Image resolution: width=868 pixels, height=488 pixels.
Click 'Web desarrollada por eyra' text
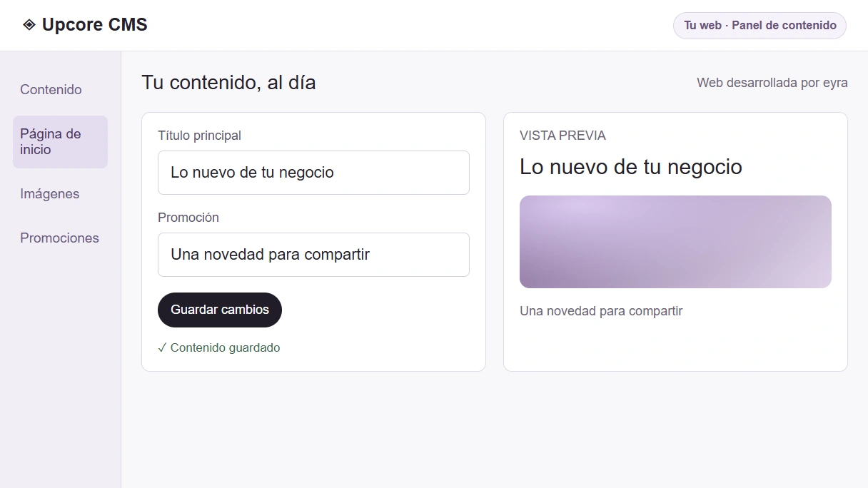pyautogui.click(x=772, y=83)
